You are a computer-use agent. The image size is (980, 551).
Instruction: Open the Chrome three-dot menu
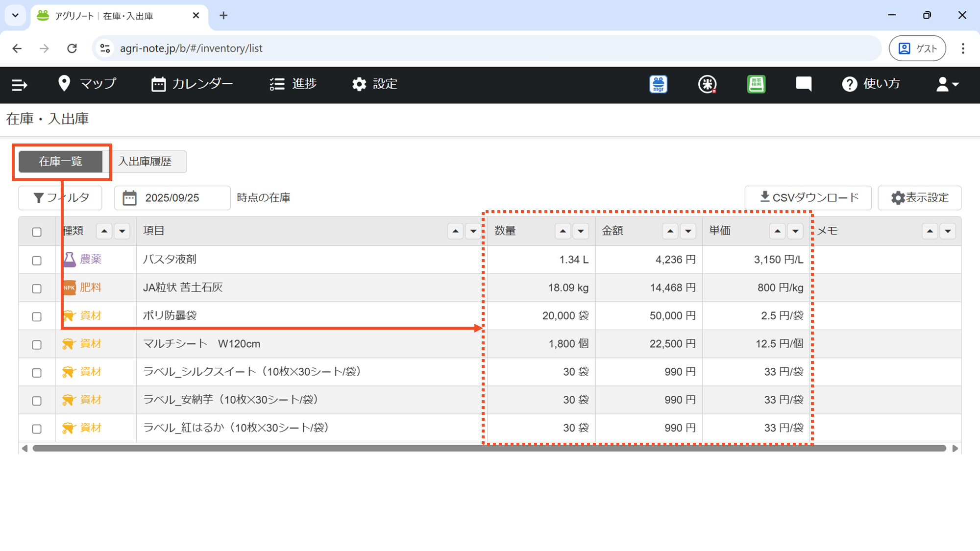[x=963, y=48]
